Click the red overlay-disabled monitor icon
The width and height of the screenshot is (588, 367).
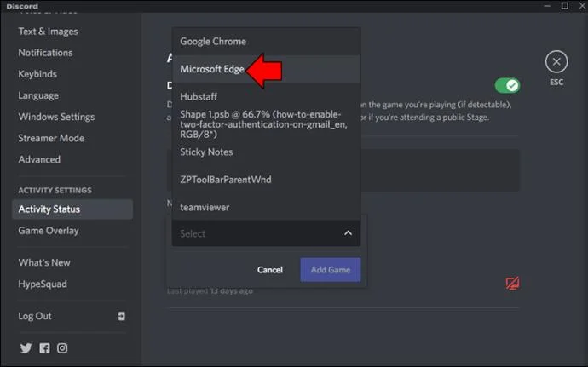512,283
